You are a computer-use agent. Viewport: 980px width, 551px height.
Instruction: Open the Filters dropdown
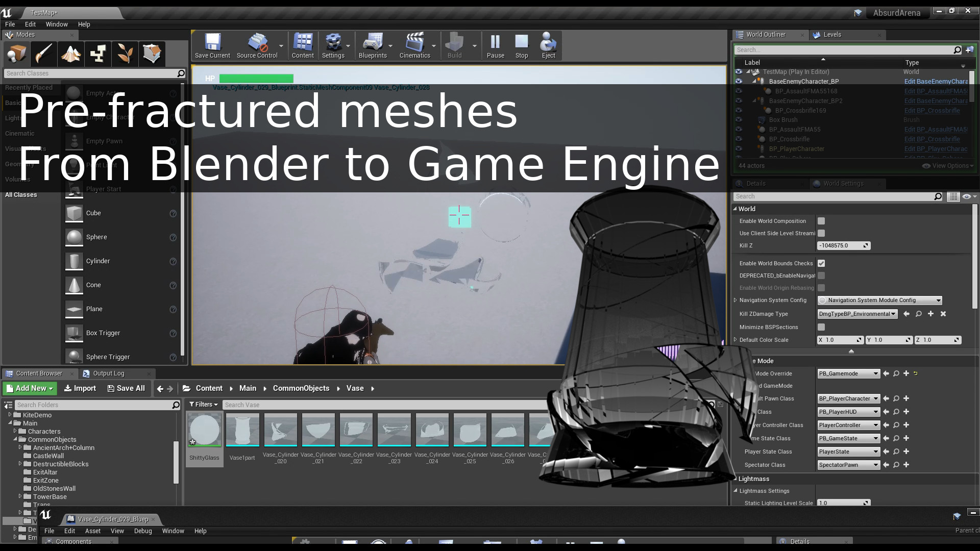tap(203, 405)
